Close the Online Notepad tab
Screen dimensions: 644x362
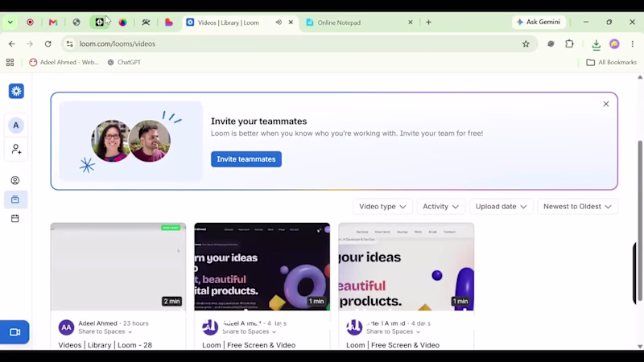point(411,23)
